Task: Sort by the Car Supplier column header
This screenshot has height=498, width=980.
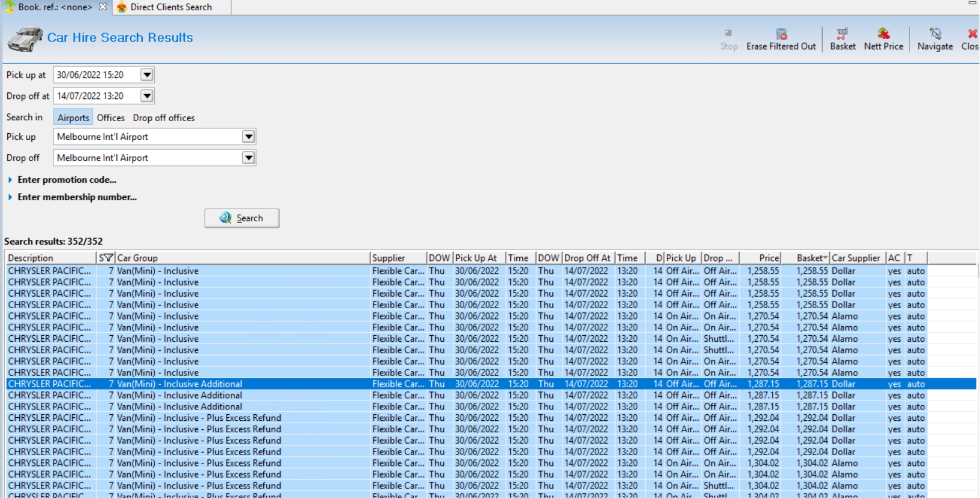Action: 858,258
